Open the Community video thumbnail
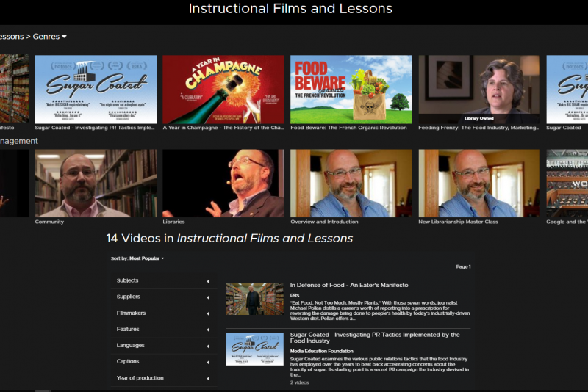588x392 pixels. 96,184
